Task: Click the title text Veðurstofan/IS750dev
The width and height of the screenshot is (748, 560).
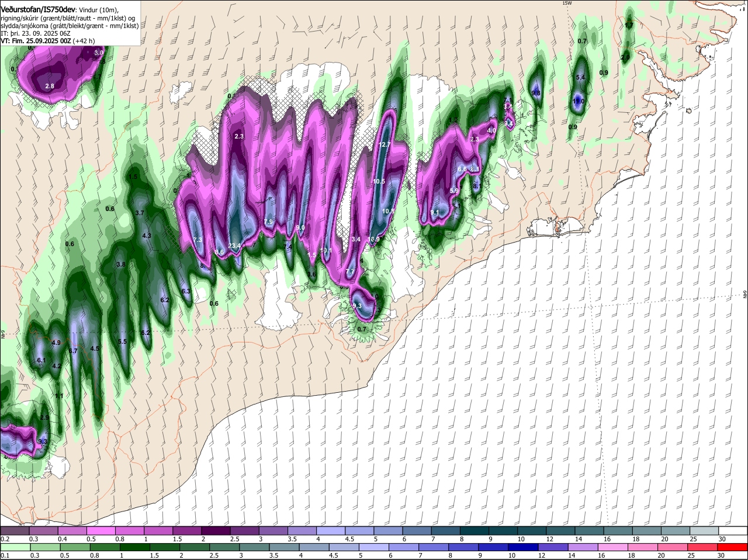Action: [x=38, y=10]
